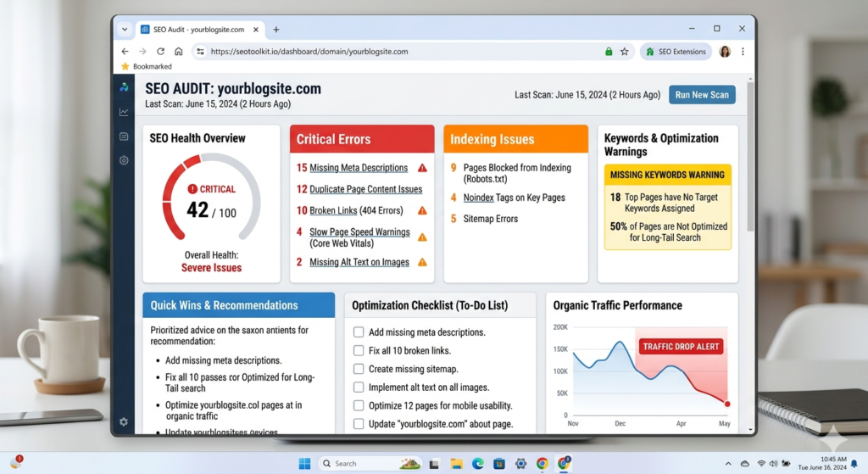The height and width of the screenshot is (474, 868).
Task: Tick 'Implement alt text on all images' checkbox
Action: [x=359, y=387]
